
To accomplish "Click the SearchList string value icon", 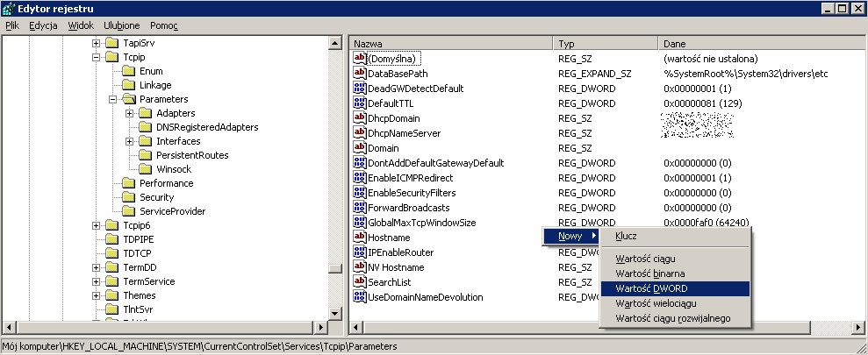I will (x=359, y=282).
